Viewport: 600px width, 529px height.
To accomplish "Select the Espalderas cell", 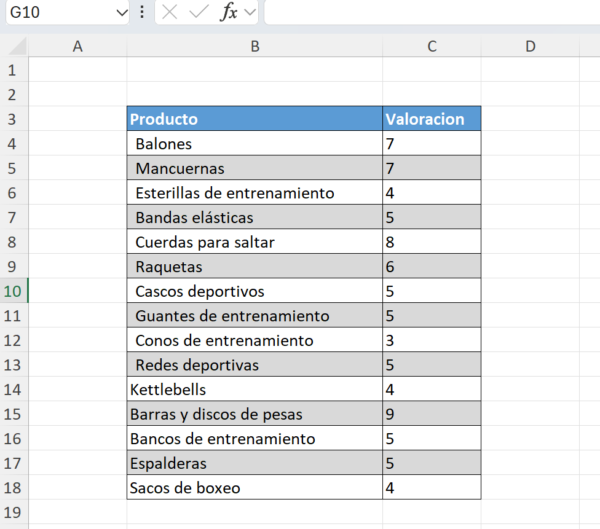I will point(255,463).
